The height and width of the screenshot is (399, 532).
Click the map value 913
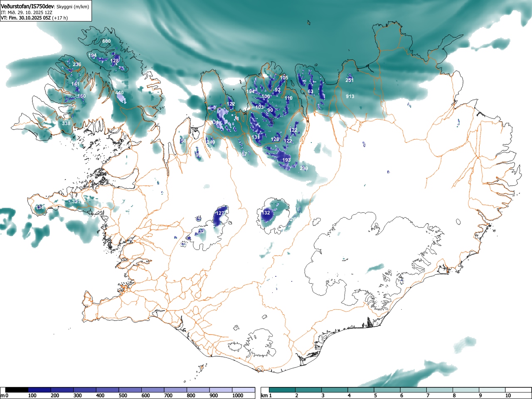coord(350,96)
